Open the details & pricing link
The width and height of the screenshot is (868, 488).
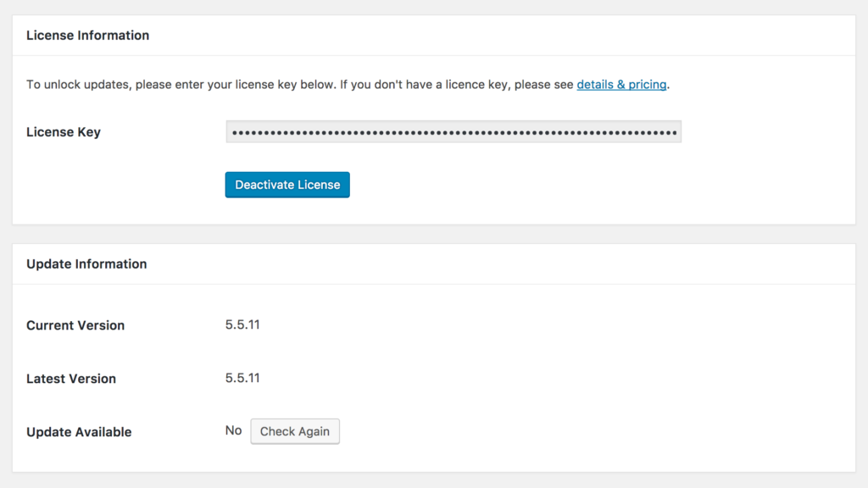(x=621, y=85)
